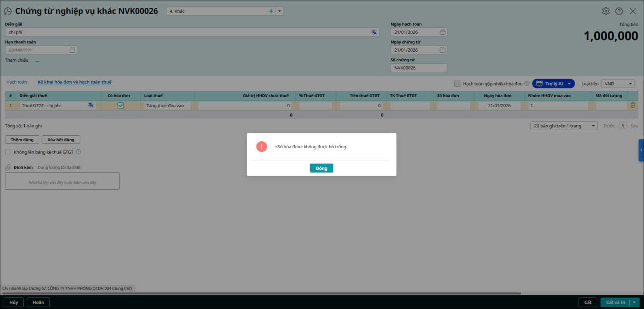Viewport: 644px width, 309px height.
Task: Click the red warning exclamation icon
Action: (x=262, y=146)
